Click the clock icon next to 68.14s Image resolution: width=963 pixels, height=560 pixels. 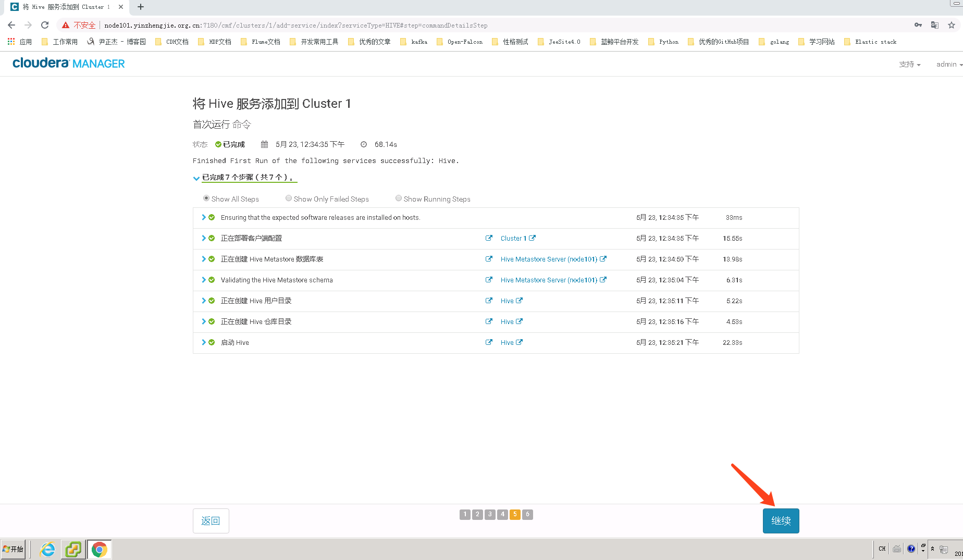pos(363,144)
